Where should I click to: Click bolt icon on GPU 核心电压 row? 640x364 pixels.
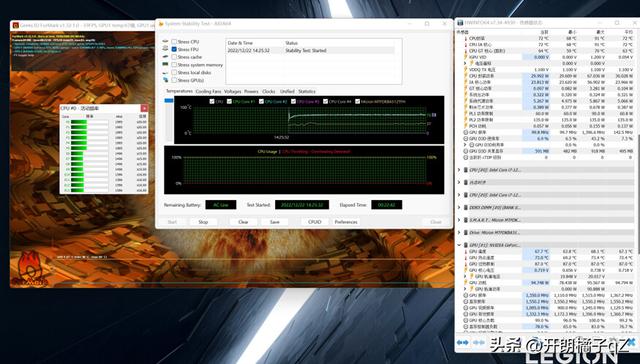point(466,270)
